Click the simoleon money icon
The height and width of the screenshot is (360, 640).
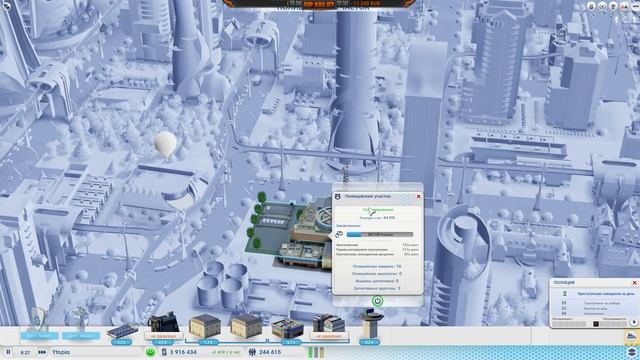pos(164,352)
